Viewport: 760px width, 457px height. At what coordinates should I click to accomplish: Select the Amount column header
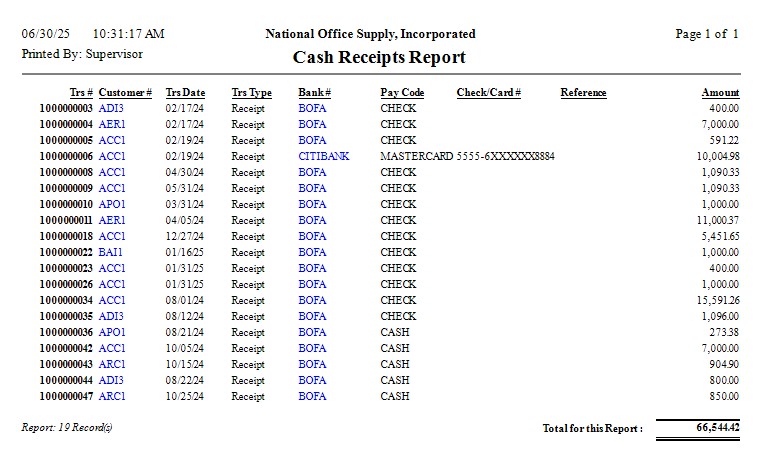click(720, 93)
